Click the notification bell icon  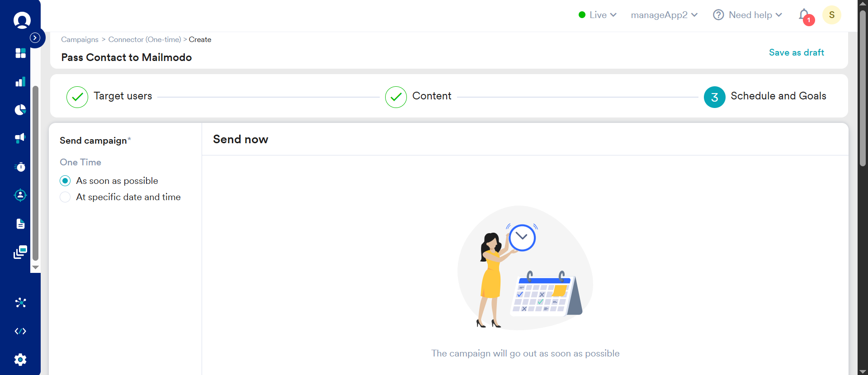click(x=804, y=15)
